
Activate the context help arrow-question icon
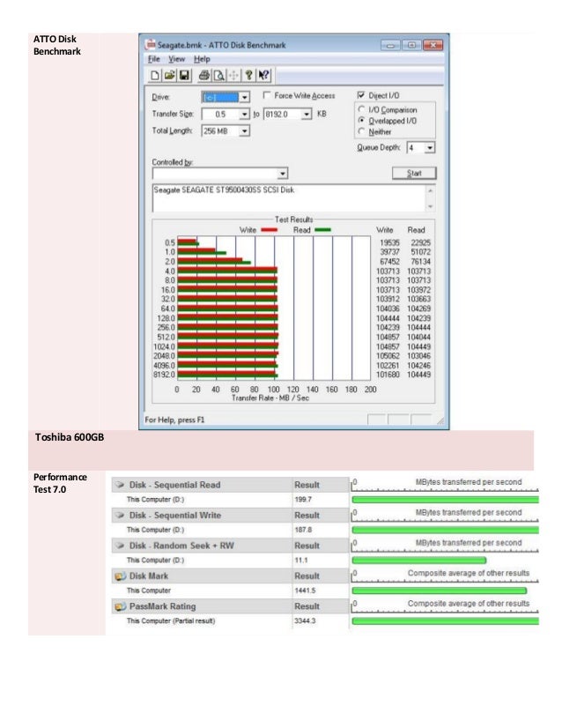point(263,75)
